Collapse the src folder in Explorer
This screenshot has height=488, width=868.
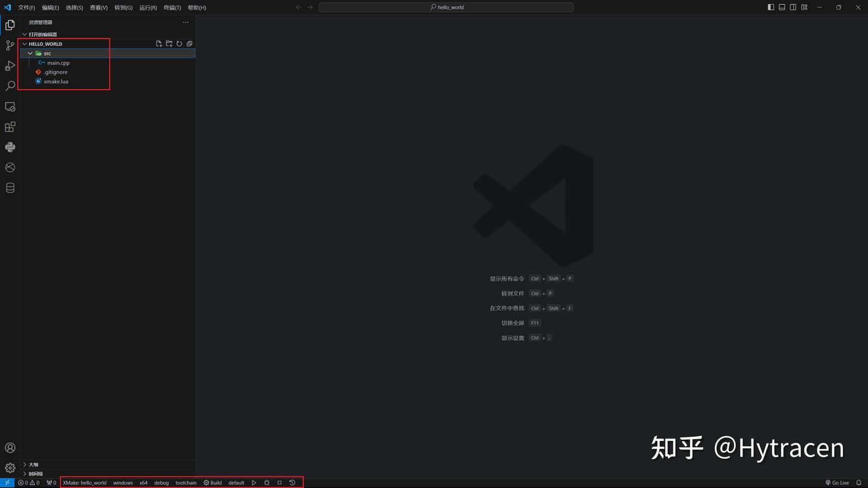point(30,53)
